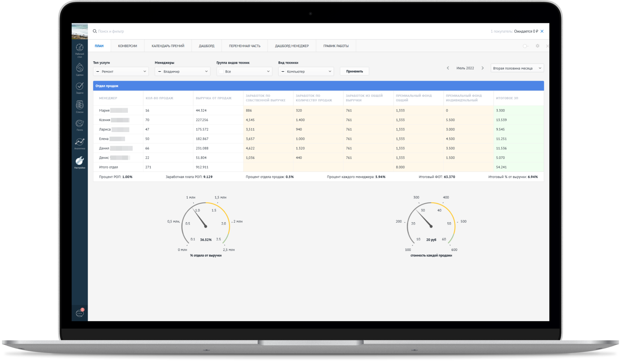Click the Применить button
The image size is (621, 364).
(354, 71)
